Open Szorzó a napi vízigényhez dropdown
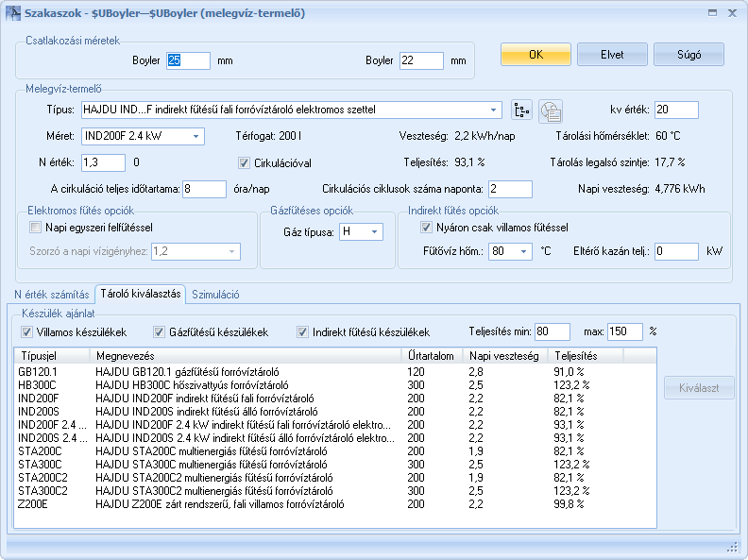 pos(231,251)
